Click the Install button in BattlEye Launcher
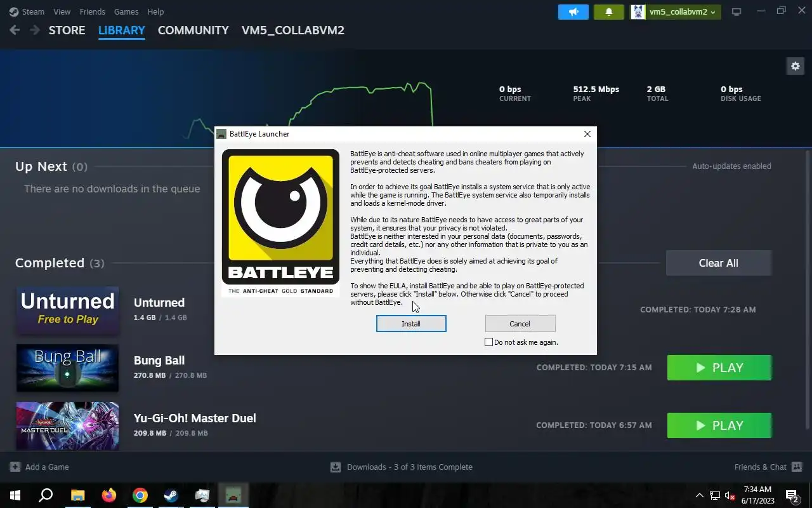The image size is (812, 508). [411, 323]
